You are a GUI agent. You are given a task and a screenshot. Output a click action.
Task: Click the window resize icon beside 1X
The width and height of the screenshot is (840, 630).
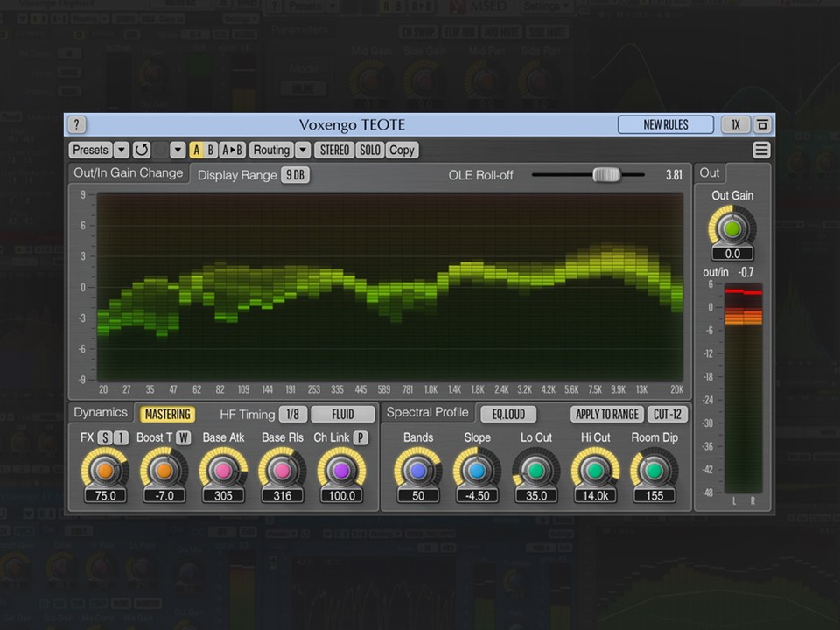pyautogui.click(x=762, y=125)
